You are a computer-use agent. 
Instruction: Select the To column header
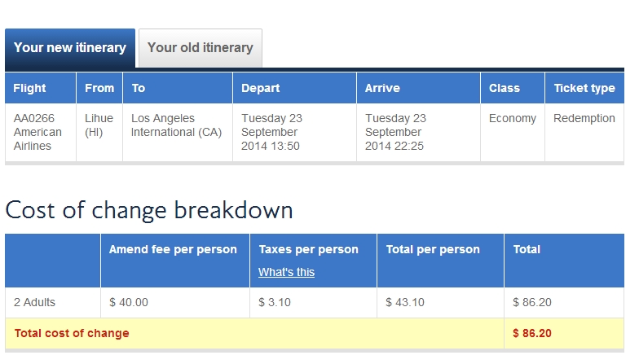[178, 88]
